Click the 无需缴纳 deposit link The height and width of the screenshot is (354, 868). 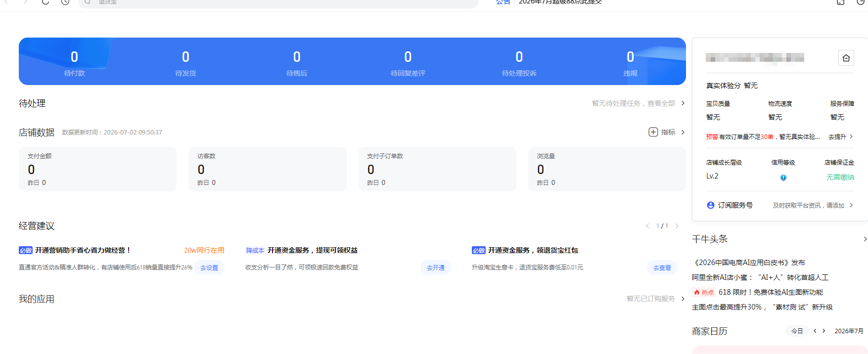(x=840, y=177)
